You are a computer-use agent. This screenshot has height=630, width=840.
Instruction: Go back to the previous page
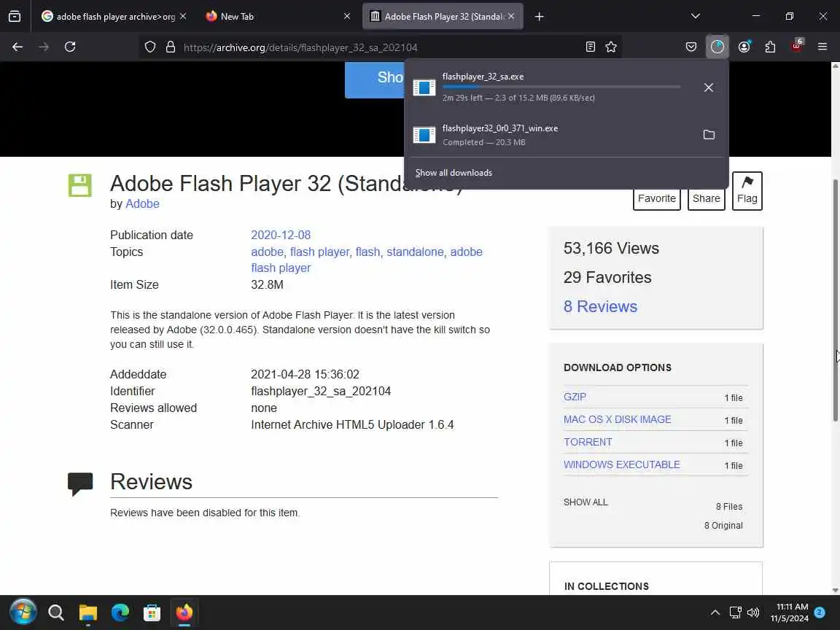(x=17, y=47)
